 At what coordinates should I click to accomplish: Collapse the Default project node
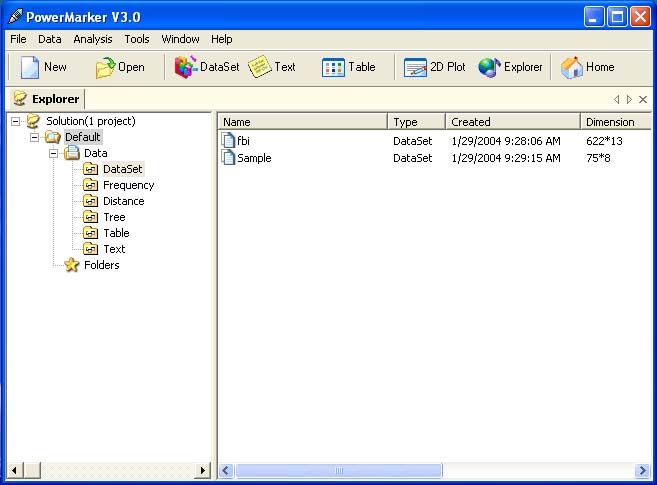[x=34, y=137]
